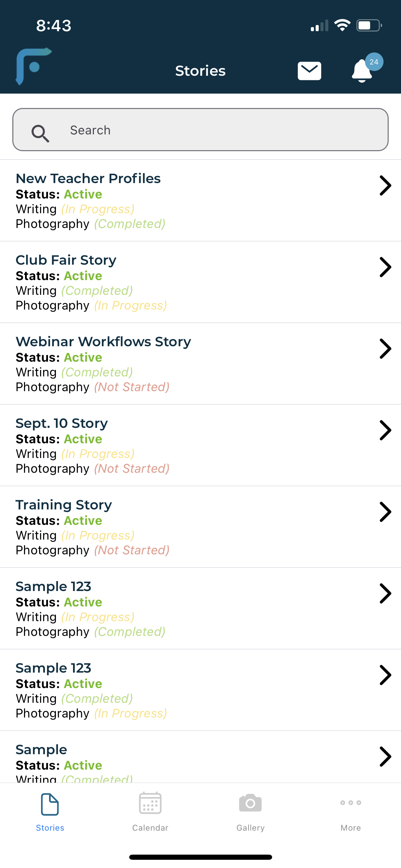
Task: Open the Webinar Workflows Story title
Action: [103, 342]
